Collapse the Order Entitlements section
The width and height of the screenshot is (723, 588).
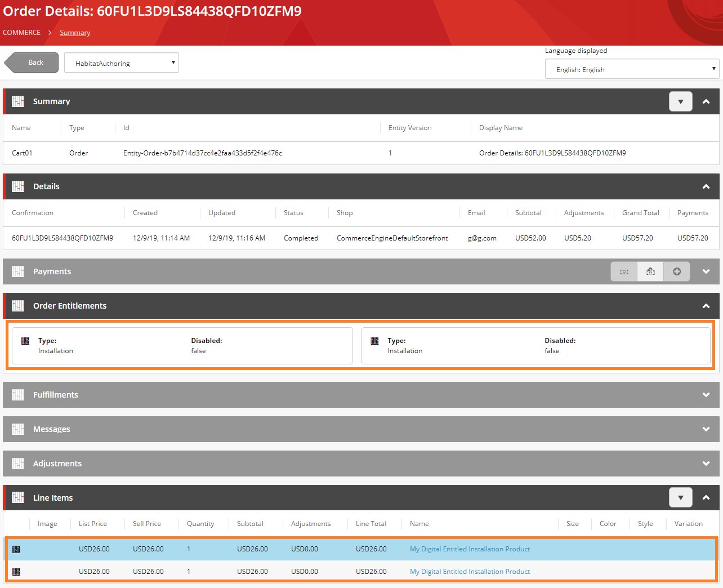706,306
